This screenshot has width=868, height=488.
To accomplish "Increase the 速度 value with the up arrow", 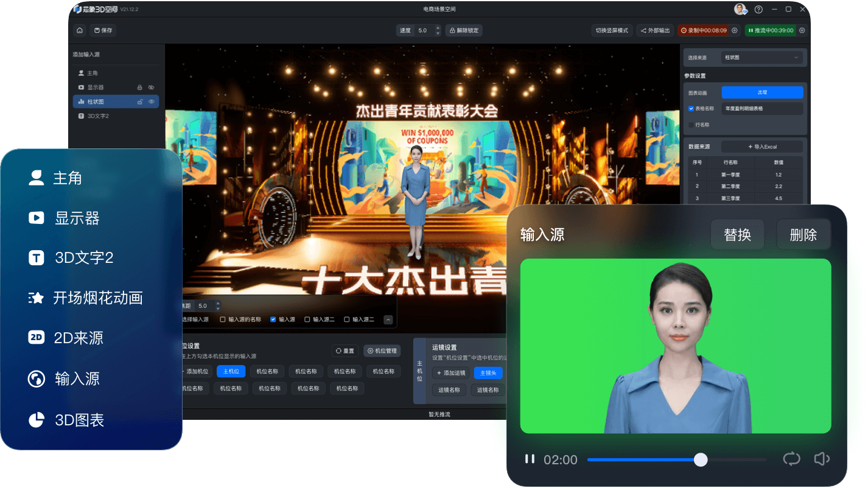I will [438, 27].
